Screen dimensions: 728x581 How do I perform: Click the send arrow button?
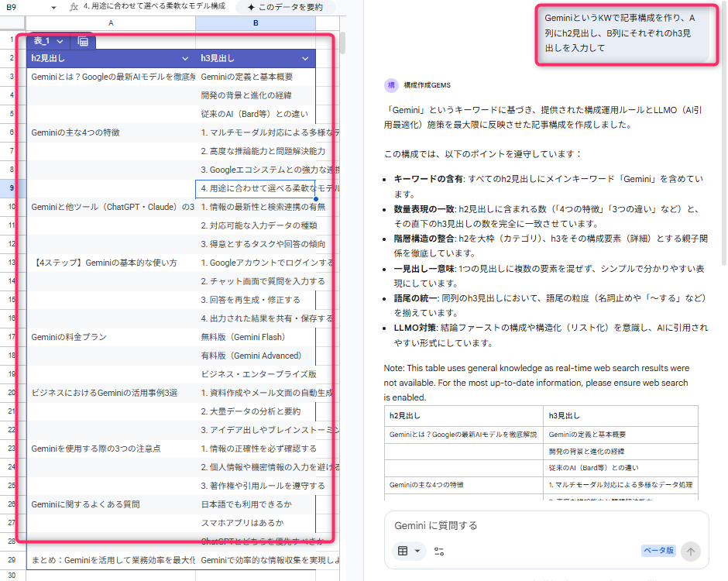point(690,552)
